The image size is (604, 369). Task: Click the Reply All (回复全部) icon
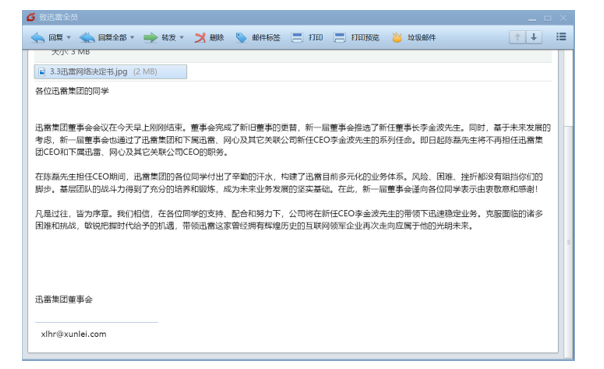coord(87,37)
